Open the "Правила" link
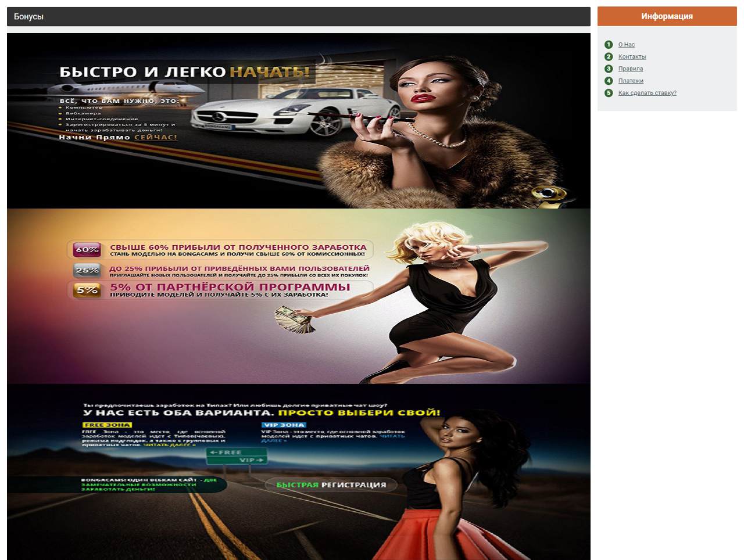Image resolution: width=744 pixels, height=560 pixels. pyautogui.click(x=630, y=69)
